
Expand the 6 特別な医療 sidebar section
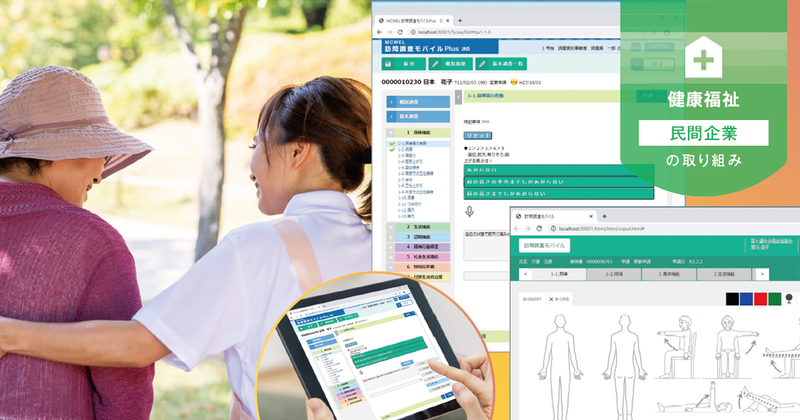pos(418,267)
